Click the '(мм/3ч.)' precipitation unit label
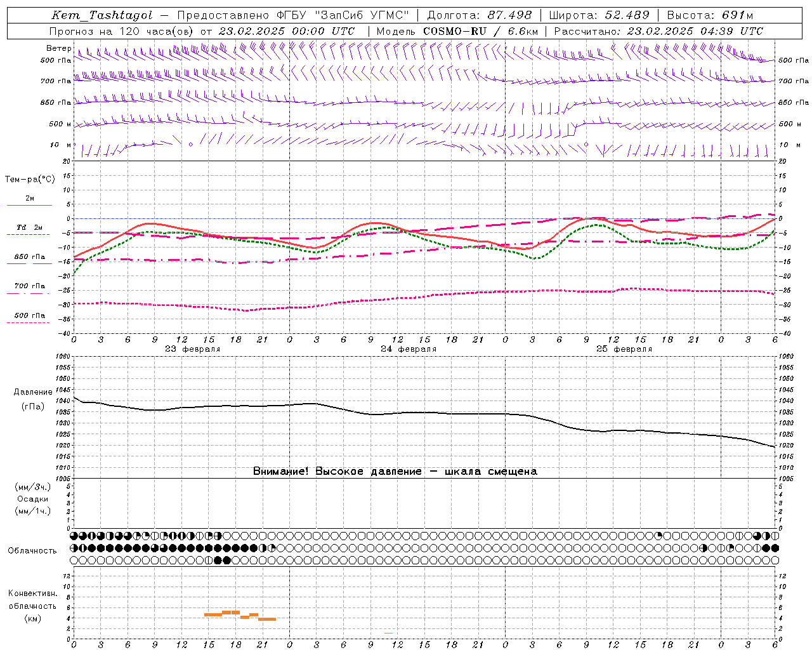The height and width of the screenshot is (650, 812). [x=33, y=487]
